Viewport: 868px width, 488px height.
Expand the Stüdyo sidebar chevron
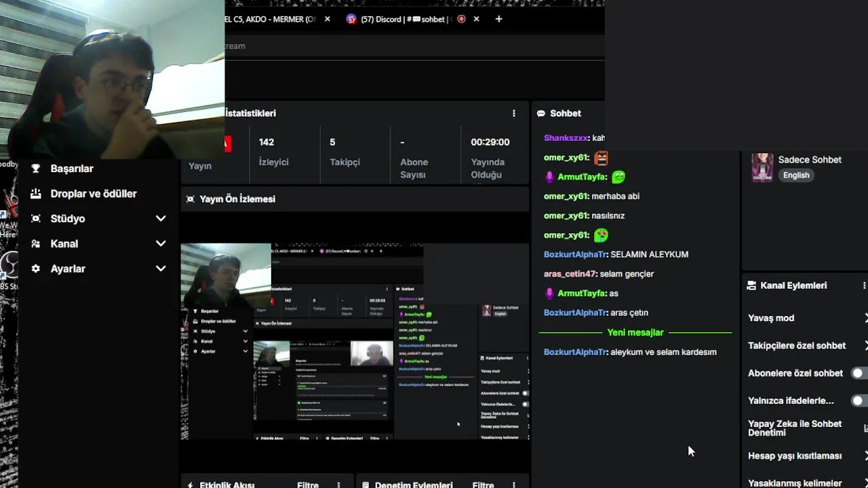click(161, 218)
